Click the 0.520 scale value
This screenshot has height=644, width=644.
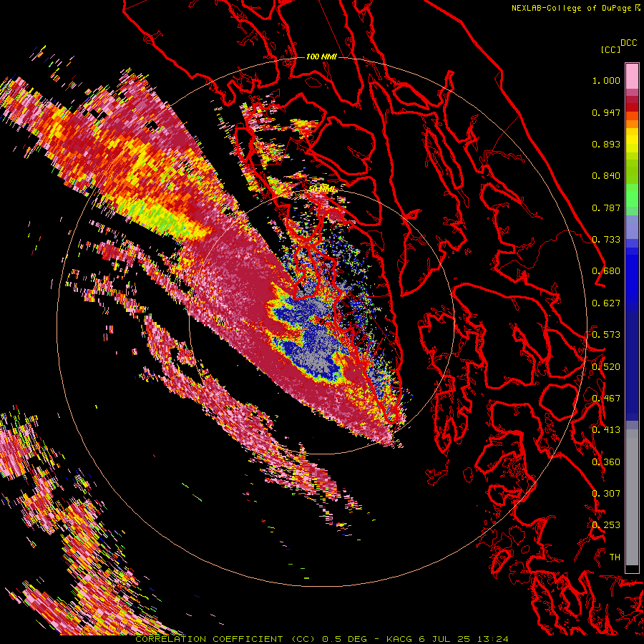pos(606,367)
